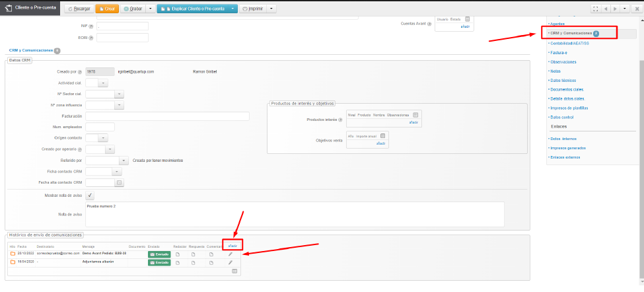Click añadir link in Histórico de envío table
The width and height of the screenshot is (644, 292).
coord(233,246)
